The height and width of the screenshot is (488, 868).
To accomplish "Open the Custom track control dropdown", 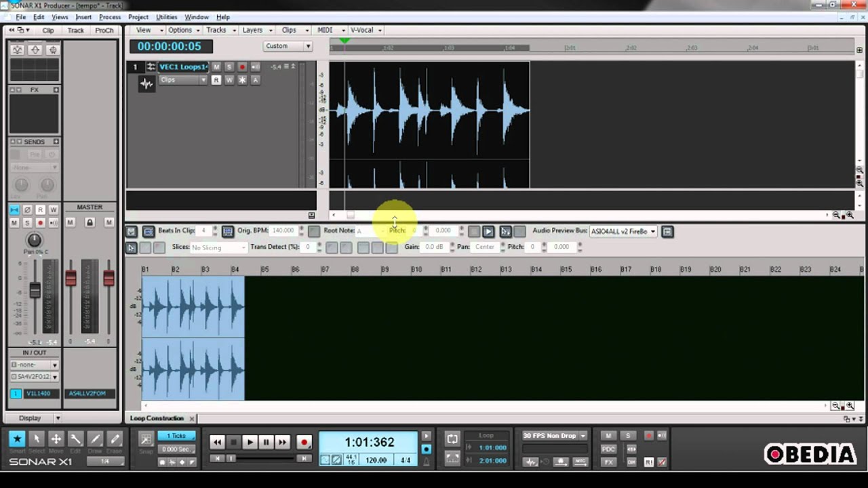I will pyautogui.click(x=288, y=46).
